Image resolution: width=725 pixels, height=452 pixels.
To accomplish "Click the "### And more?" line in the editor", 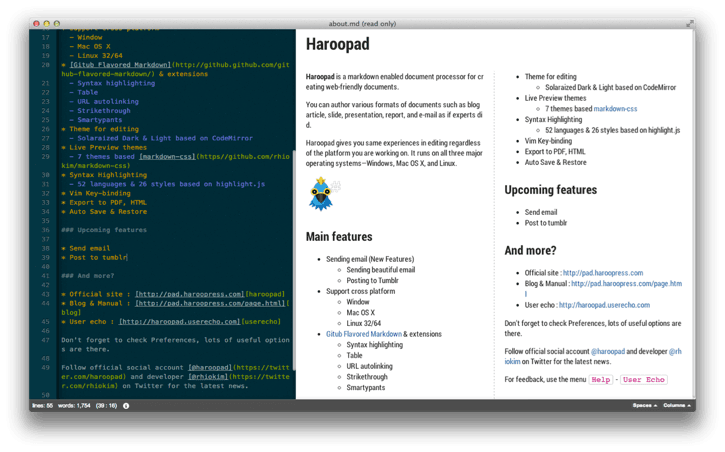I will coord(87,275).
